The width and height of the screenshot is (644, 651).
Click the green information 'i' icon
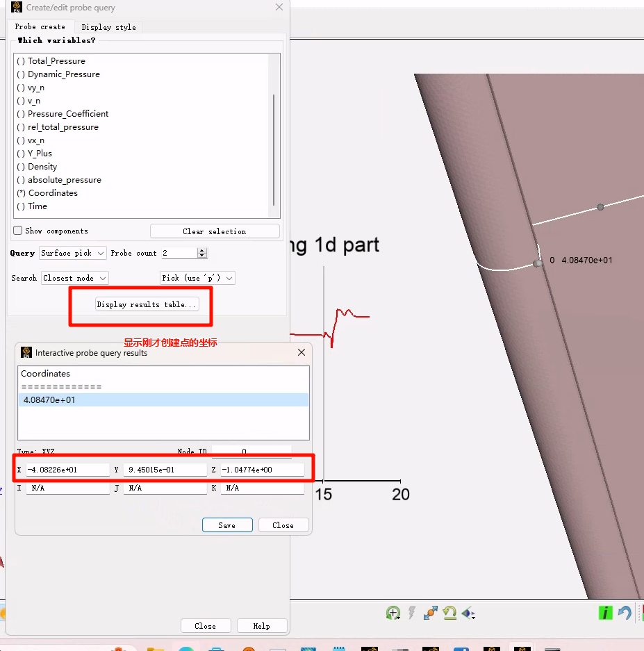(x=606, y=613)
